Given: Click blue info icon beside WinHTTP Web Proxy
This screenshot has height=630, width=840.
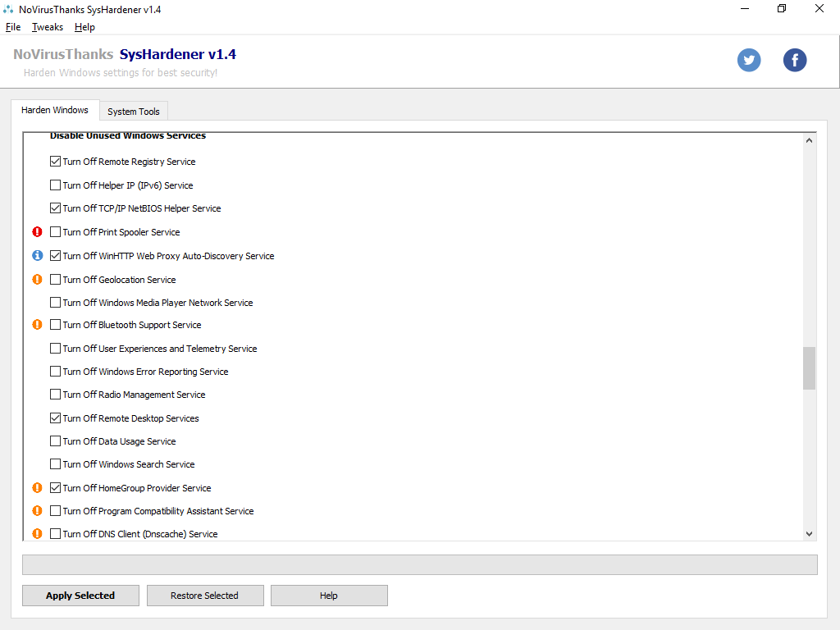Looking at the screenshot, I should pos(37,256).
